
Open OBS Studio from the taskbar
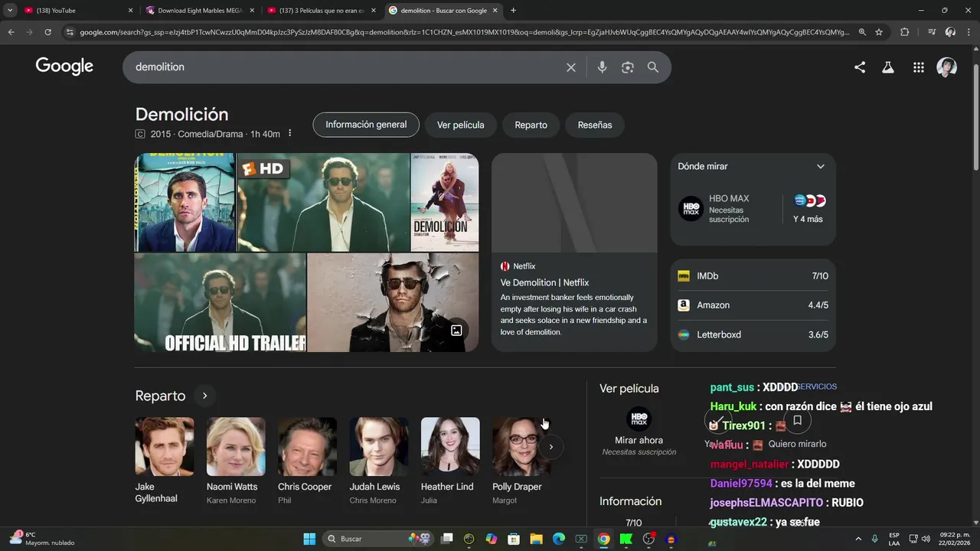point(648,539)
